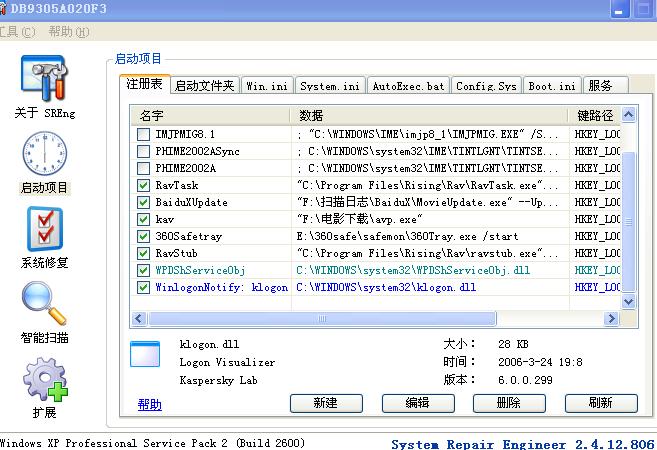This screenshot has height=450, width=657.
Task: Click the System Repair Engineer version text
Action: tap(522, 444)
